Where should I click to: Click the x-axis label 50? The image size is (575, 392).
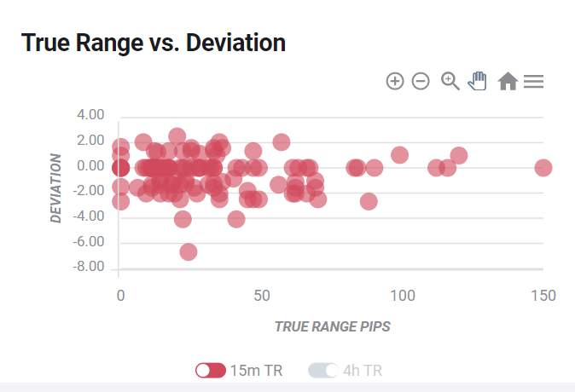pos(262,296)
